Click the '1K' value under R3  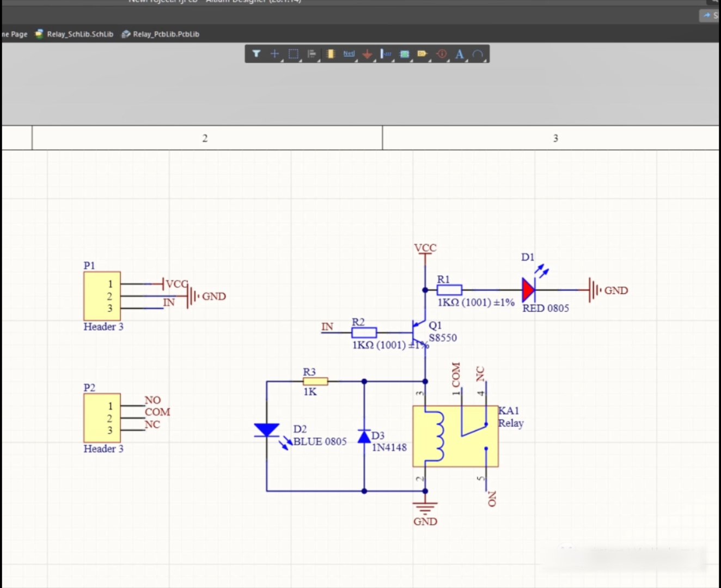point(310,391)
